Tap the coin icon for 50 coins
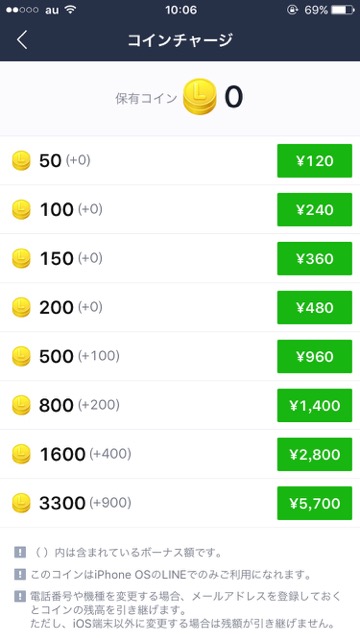This screenshot has height=640, width=360. (21, 160)
